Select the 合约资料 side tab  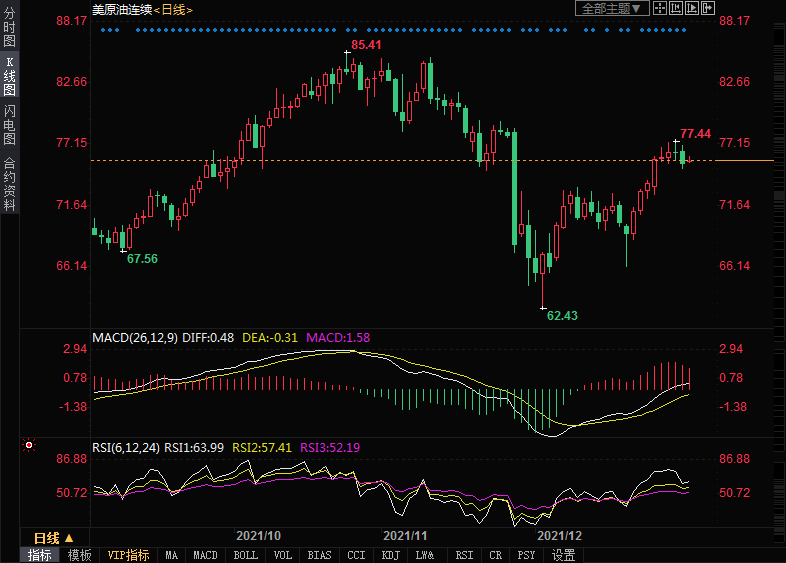pos(9,183)
